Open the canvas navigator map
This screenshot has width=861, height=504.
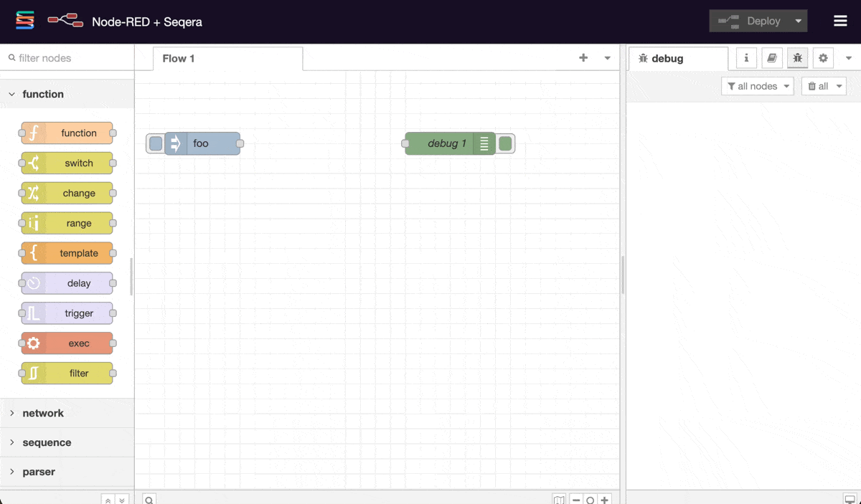click(x=560, y=499)
